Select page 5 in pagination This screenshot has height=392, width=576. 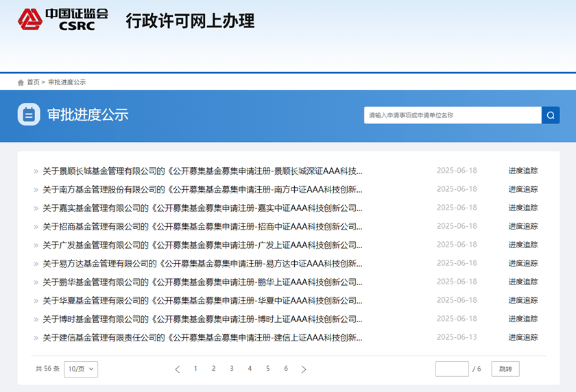[268, 369]
